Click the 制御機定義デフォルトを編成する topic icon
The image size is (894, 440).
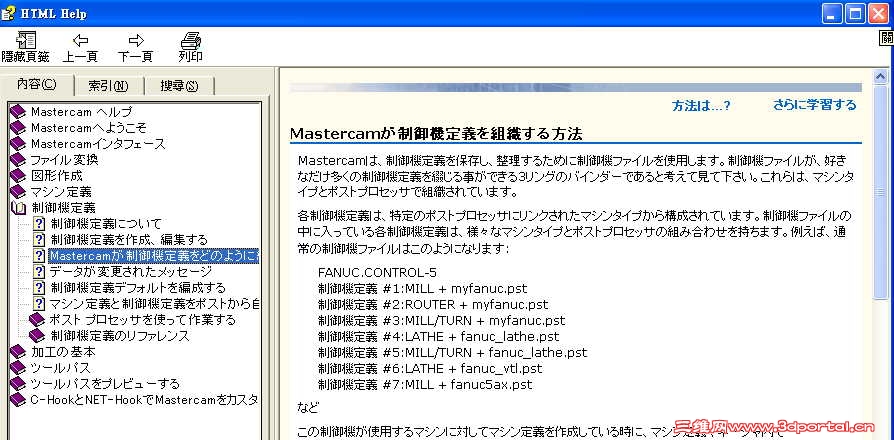[x=39, y=287]
